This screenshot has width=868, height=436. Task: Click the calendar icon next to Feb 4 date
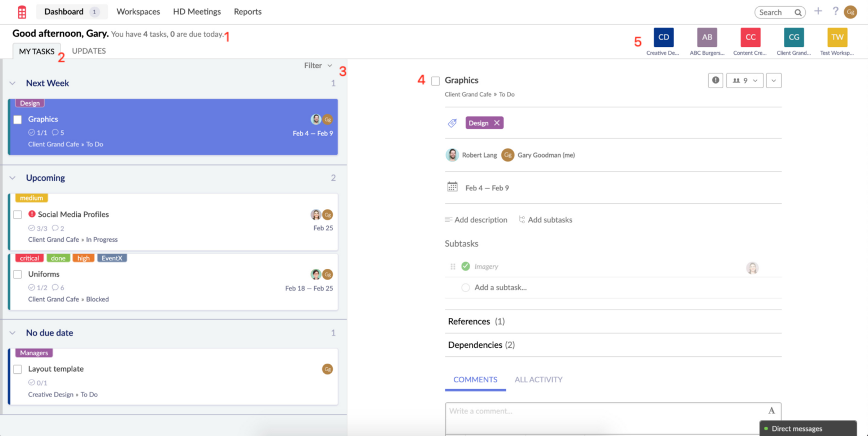click(452, 187)
